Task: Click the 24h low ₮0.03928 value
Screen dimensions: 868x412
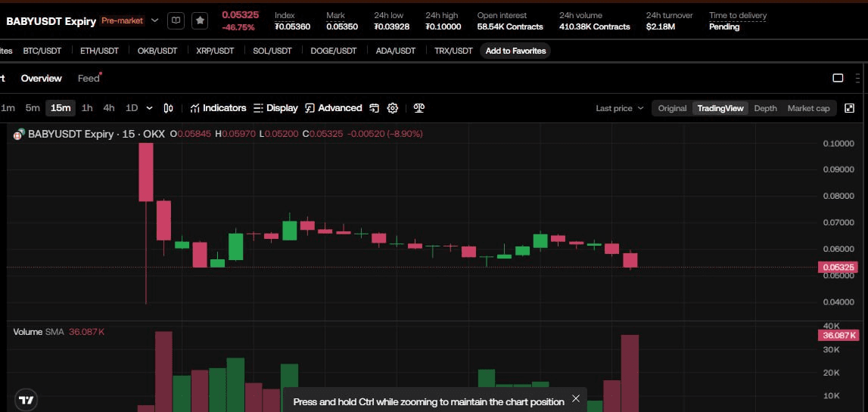Action: [x=391, y=26]
